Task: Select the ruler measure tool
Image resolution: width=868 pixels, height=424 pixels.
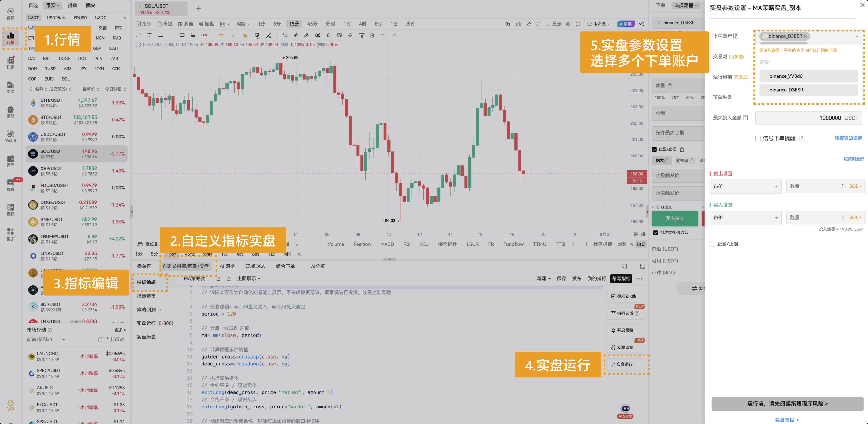Action: (x=296, y=35)
